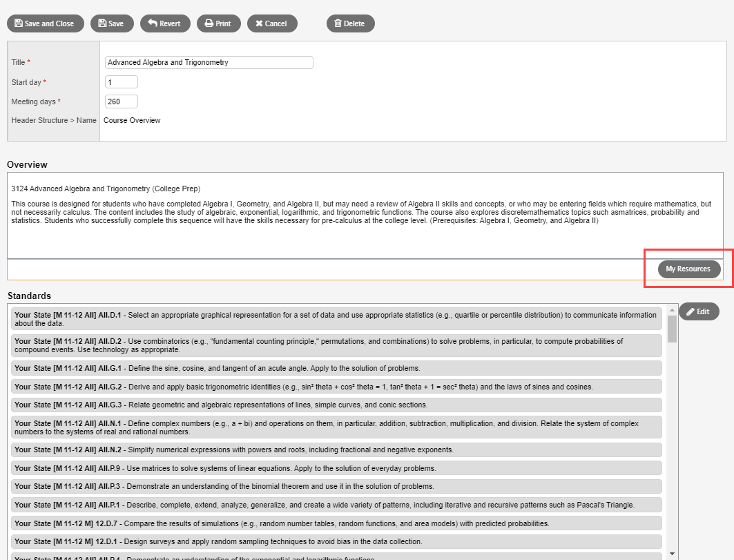Viewport: 734px width, 560px height.
Task: Click the Save and Close button
Action: click(x=46, y=23)
